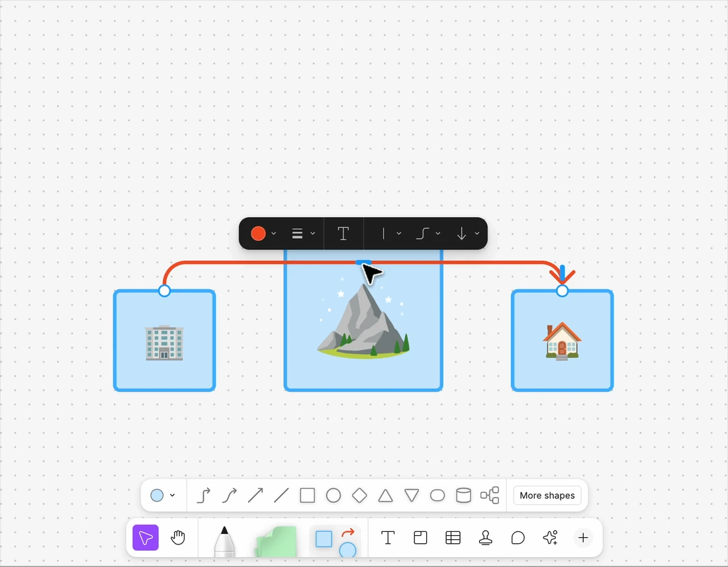Click connector end handle on house box
Image resolution: width=728 pixels, height=567 pixels.
[x=562, y=290]
